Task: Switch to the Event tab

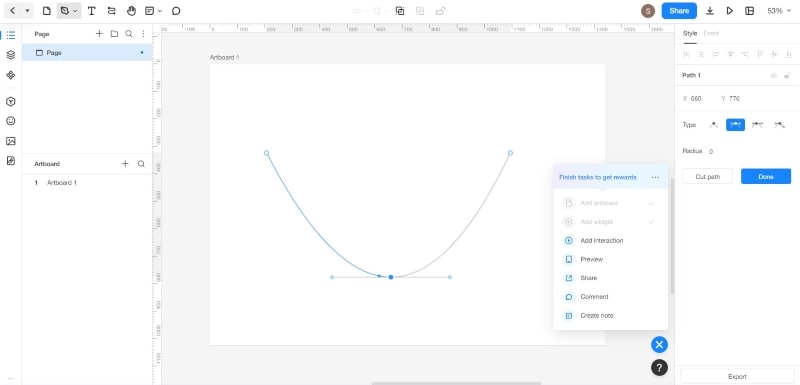Action: pyautogui.click(x=711, y=33)
